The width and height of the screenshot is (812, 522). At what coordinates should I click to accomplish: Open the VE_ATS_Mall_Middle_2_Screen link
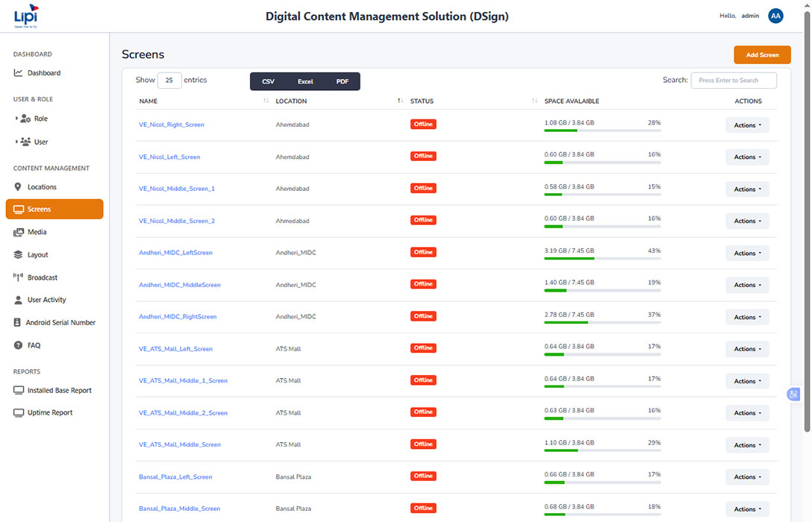[183, 413]
